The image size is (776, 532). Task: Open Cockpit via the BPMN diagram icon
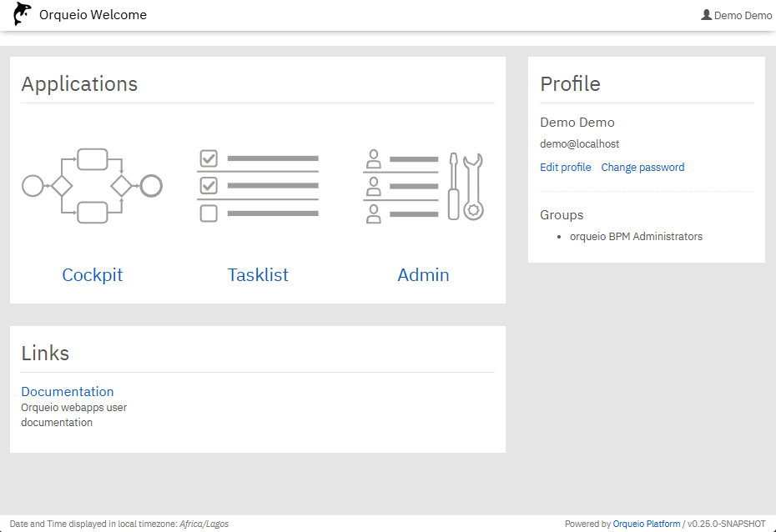[x=92, y=186]
